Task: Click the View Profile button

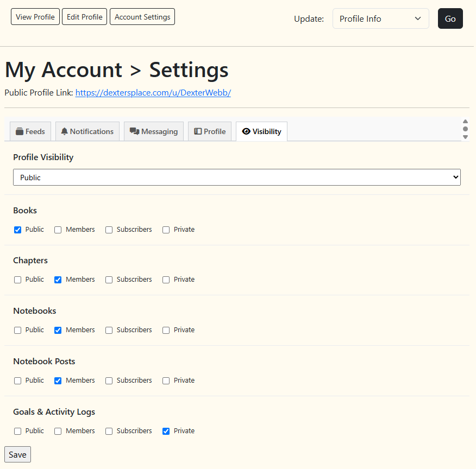Action: coord(35,17)
